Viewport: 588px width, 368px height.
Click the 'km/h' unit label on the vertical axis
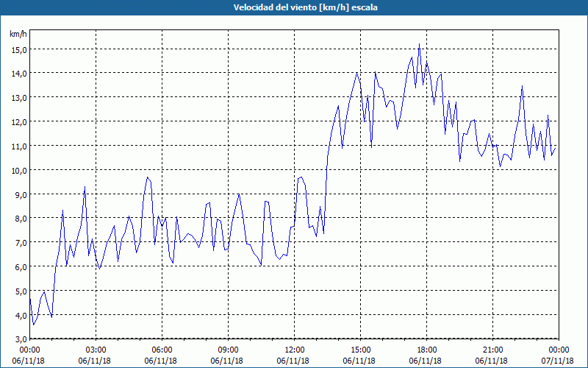click(x=18, y=34)
